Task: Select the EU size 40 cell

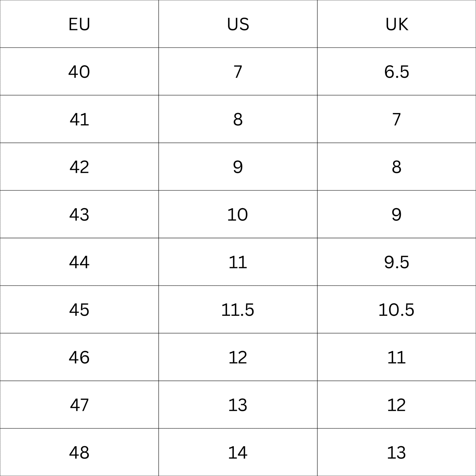Action: point(79,72)
